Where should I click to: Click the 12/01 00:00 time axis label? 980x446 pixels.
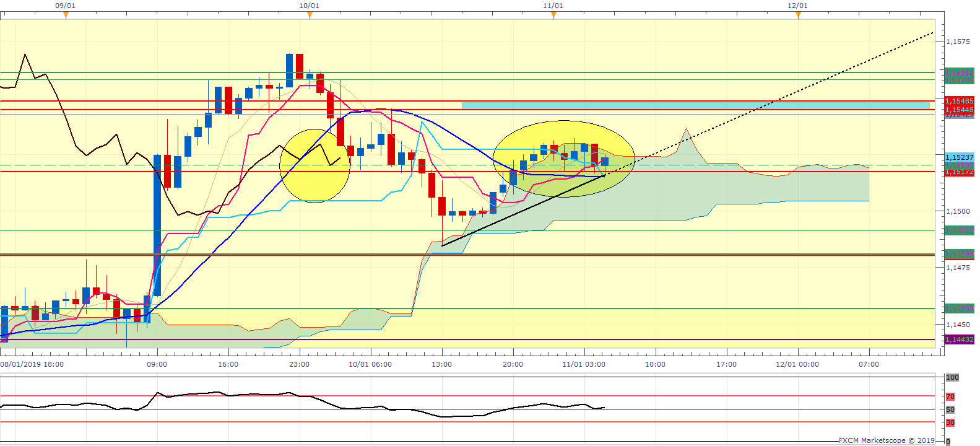(797, 364)
